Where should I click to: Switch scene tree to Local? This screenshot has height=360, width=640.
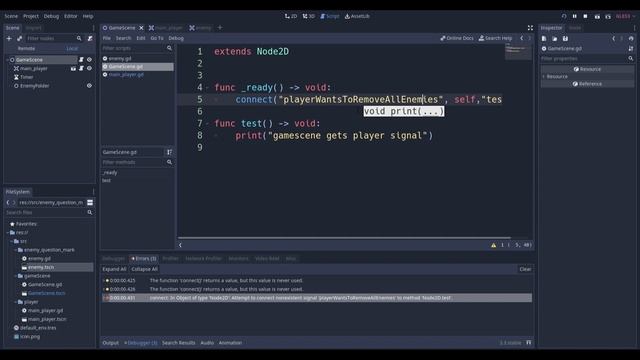click(72, 49)
